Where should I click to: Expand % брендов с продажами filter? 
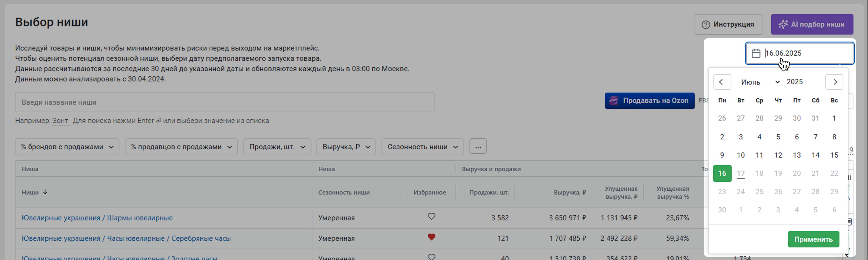click(67, 147)
